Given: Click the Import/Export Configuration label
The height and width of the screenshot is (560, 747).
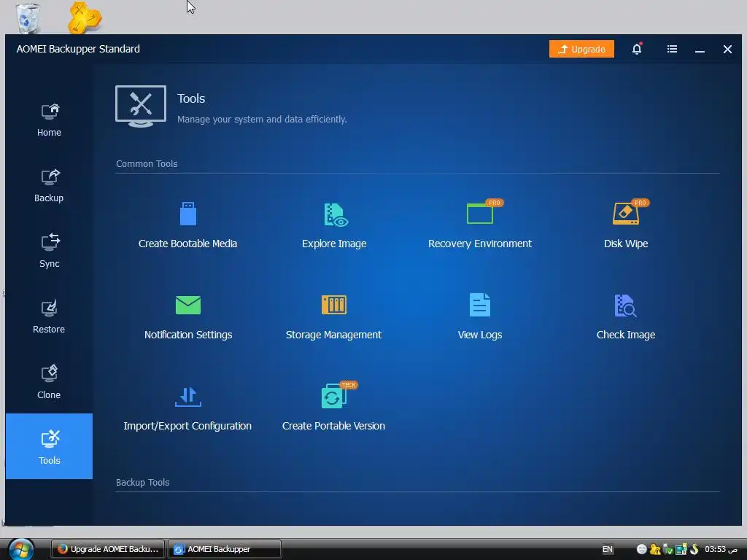Looking at the screenshot, I should pyautogui.click(x=187, y=426).
